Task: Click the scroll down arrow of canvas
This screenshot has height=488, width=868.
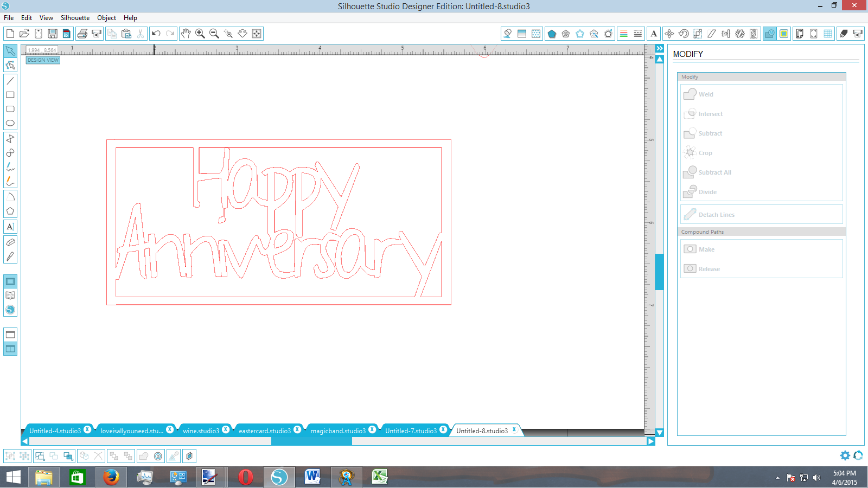Action: pyautogui.click(x=660, y=433)
